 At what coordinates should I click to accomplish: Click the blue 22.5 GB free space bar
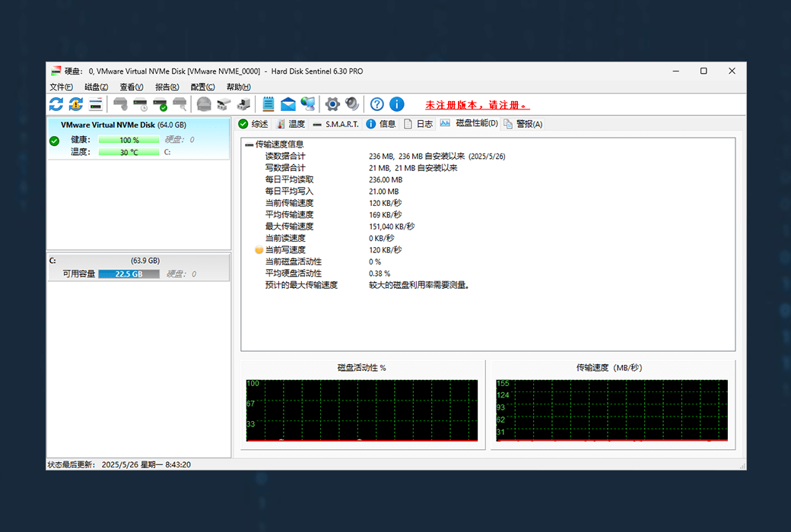(x=129, y=274)
